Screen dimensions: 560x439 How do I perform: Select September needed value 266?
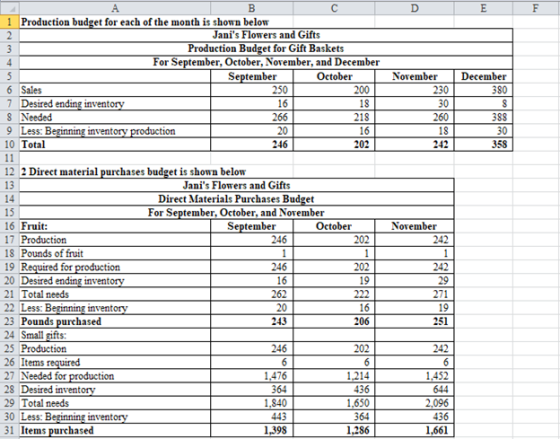(x=252, y=117)
